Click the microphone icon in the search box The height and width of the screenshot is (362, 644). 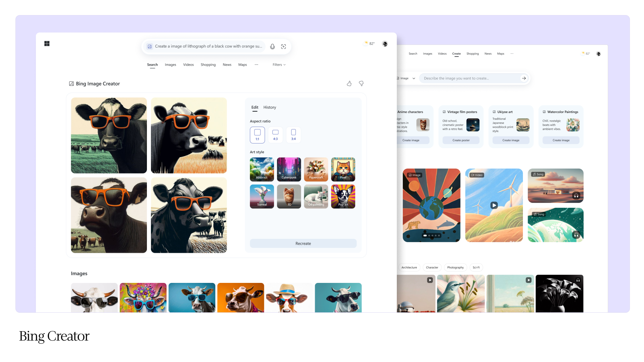pyautogui.click(x=272, y=47)
